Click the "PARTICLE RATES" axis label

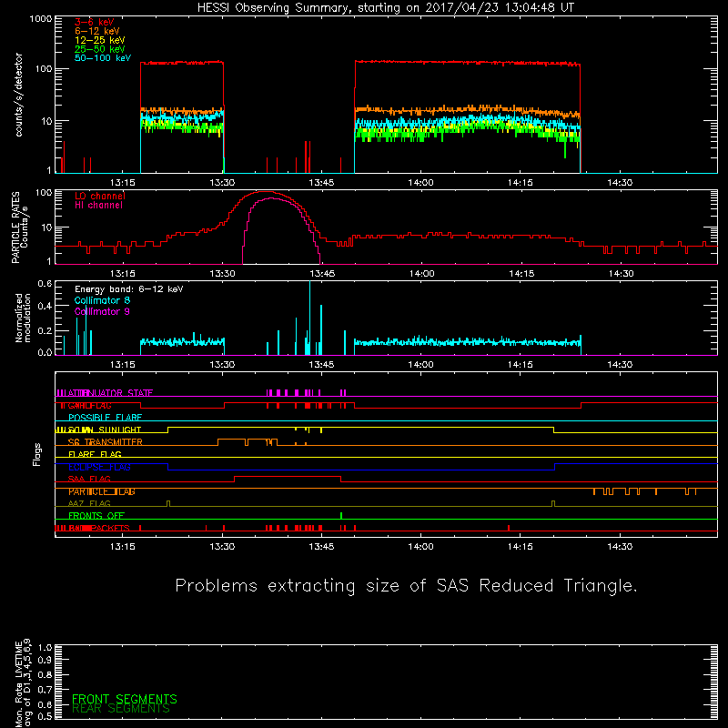(x=15, y=227)
